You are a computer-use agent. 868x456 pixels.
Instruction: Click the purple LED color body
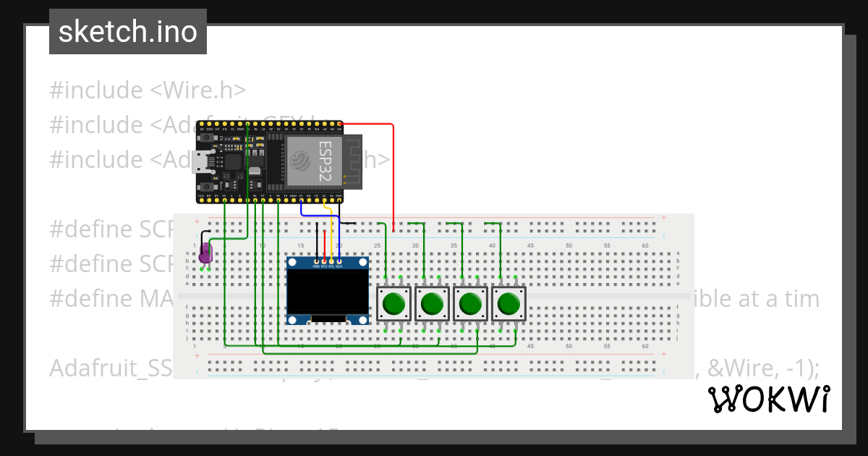click(x=205, y=255)
